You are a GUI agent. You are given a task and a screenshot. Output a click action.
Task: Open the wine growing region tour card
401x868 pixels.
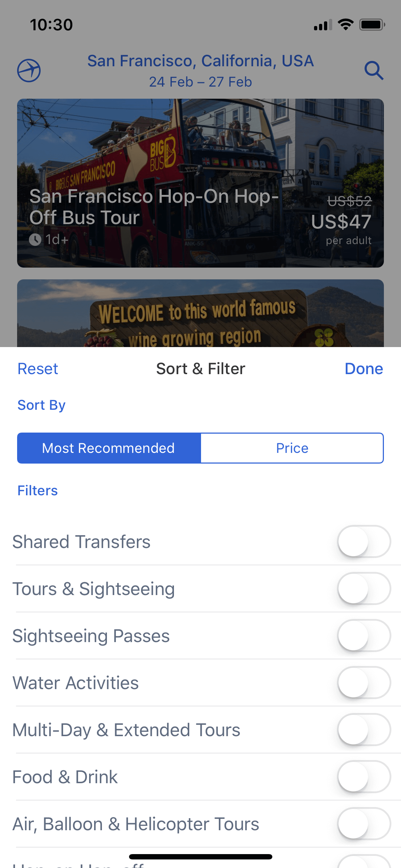(200, 313)
